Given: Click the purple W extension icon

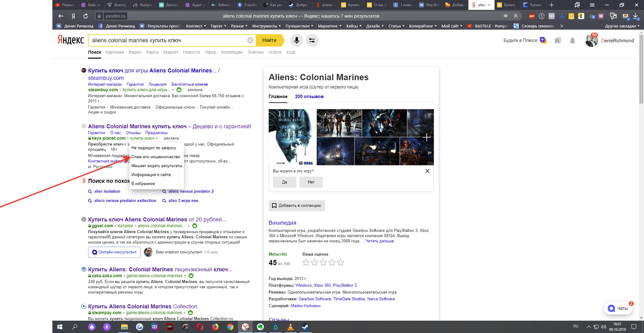Looking at the screenshot, I should 601,16.
